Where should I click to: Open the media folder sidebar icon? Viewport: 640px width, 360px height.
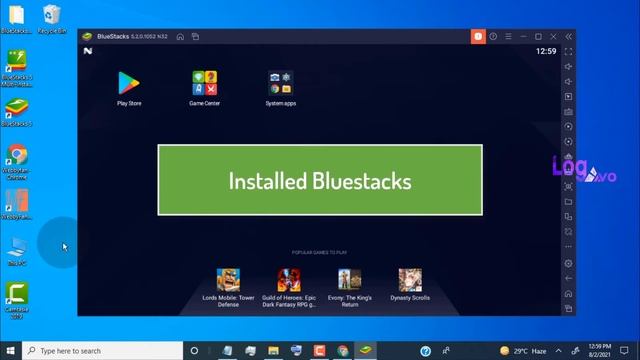pos(568,202)
